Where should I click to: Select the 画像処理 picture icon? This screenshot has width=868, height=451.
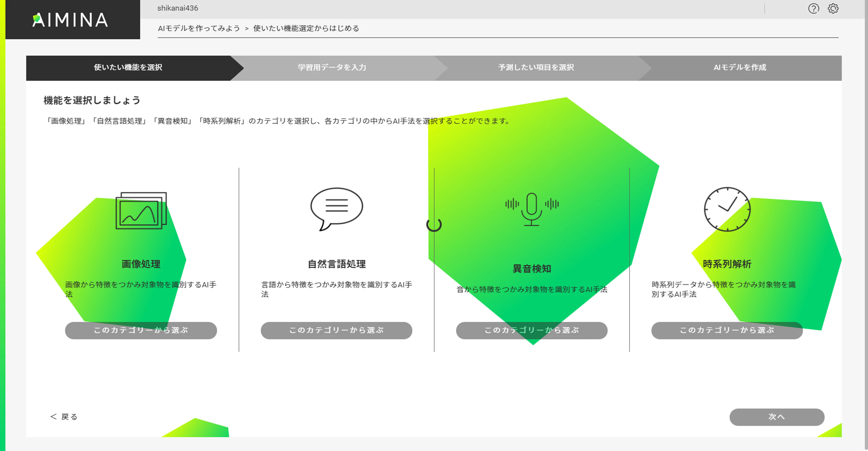(141, 210)
